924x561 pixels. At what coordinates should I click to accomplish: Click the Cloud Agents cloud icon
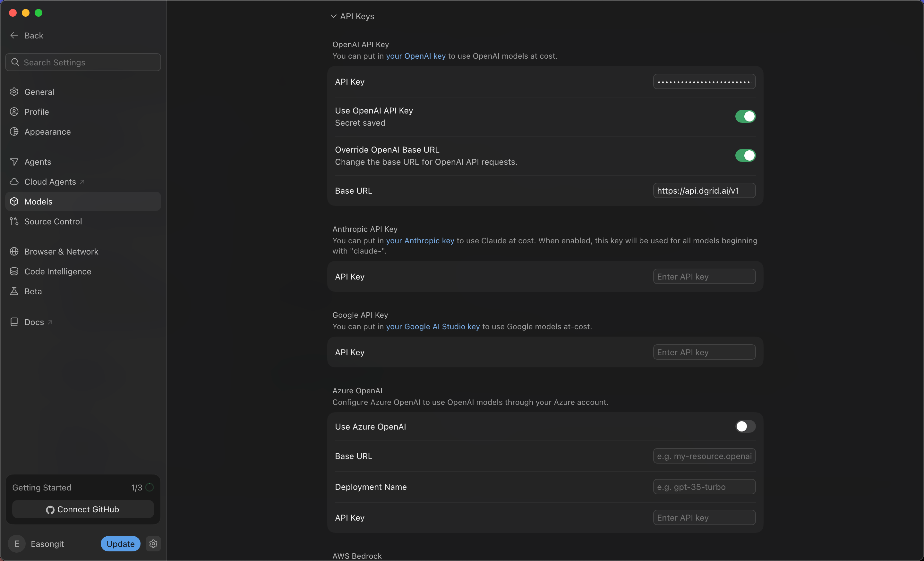coord(14,182)
